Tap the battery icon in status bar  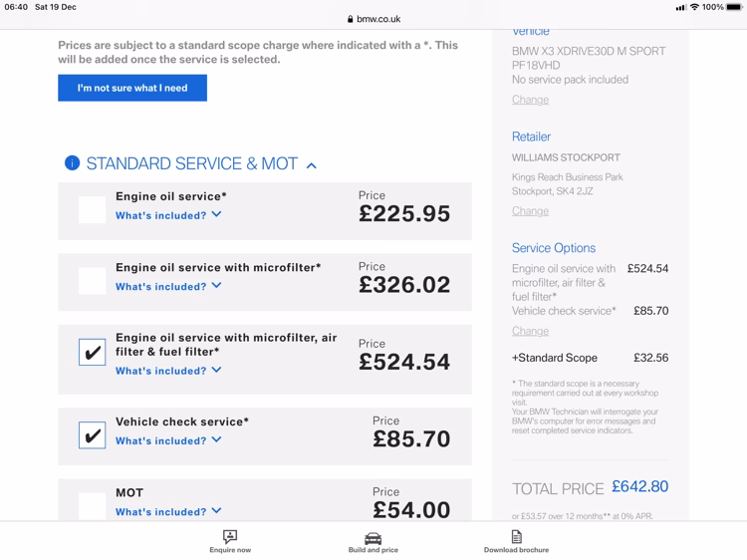point(735,7)
